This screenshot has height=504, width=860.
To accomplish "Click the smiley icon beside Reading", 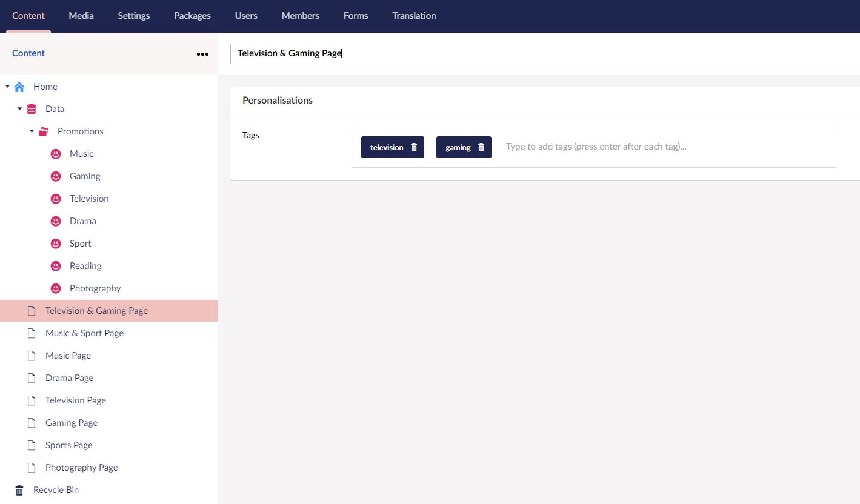I will tap(56, 266).
